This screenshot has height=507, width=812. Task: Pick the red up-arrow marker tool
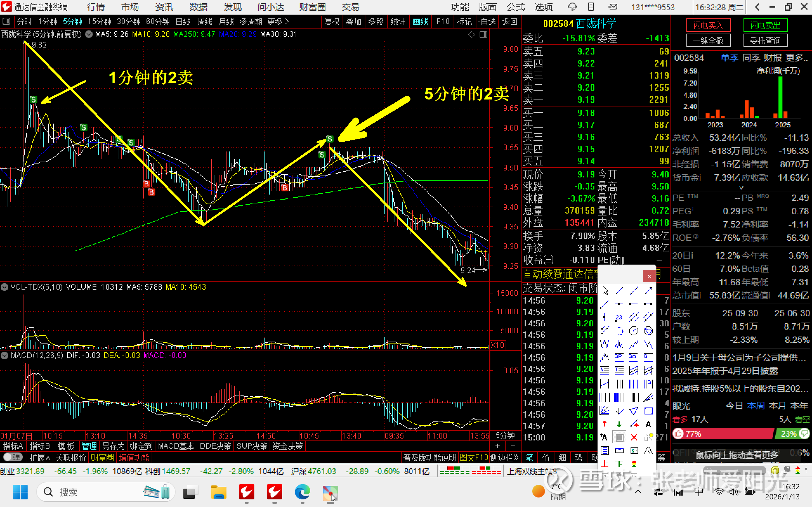tap(604, 424)
